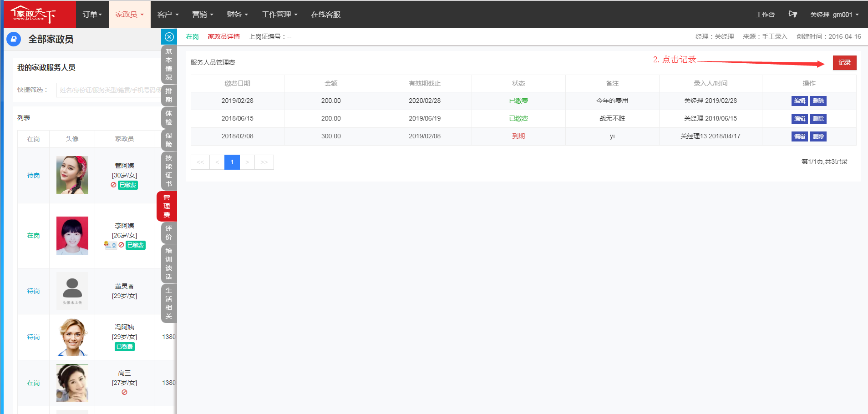Click the 有效期截止 column header

(x=425, y=84)
